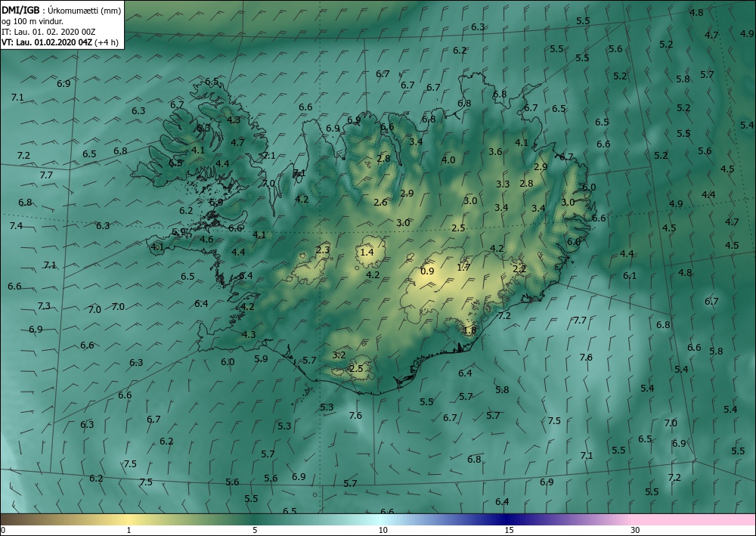The width and height of the screenshot is (756, 536).
Task: Select the 4.6 value on the map
Action: 207,240
